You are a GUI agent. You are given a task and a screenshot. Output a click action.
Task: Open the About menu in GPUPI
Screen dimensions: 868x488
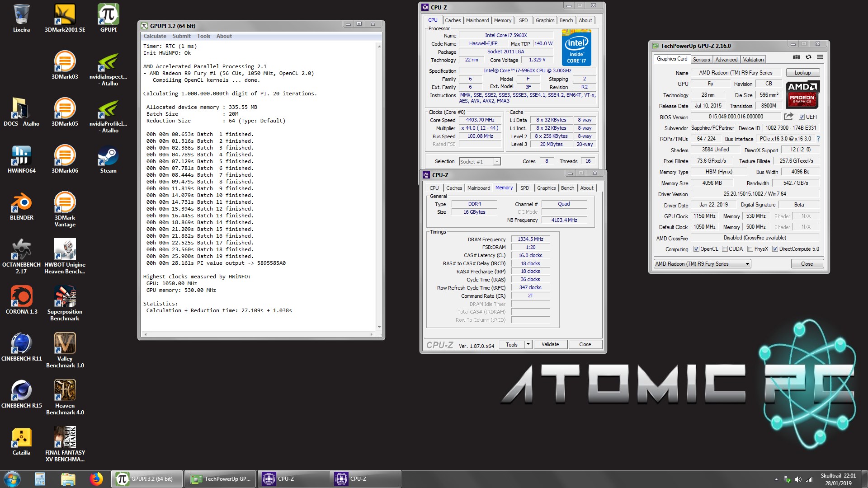[x=224, y=36]
